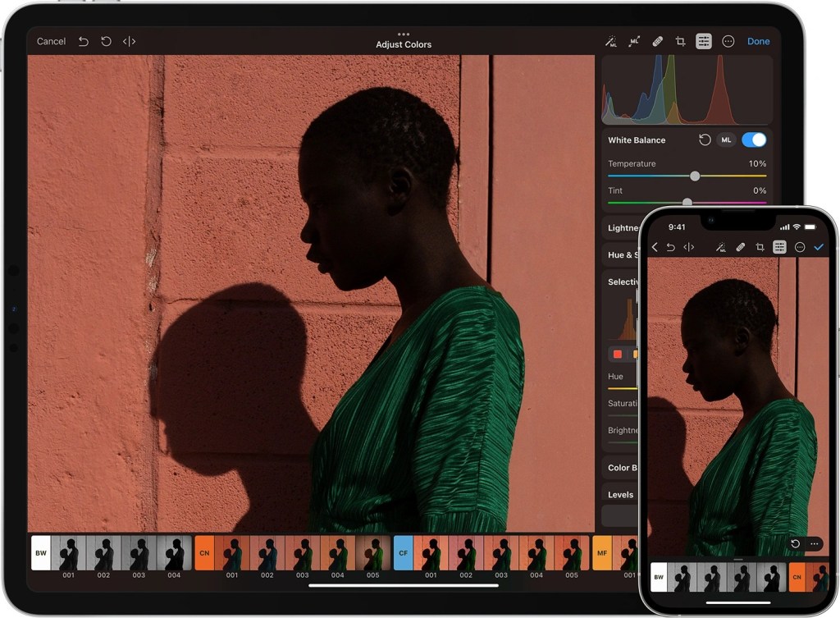Select the Repair tool
The image size is (840, 618).
tap(657, 41)
